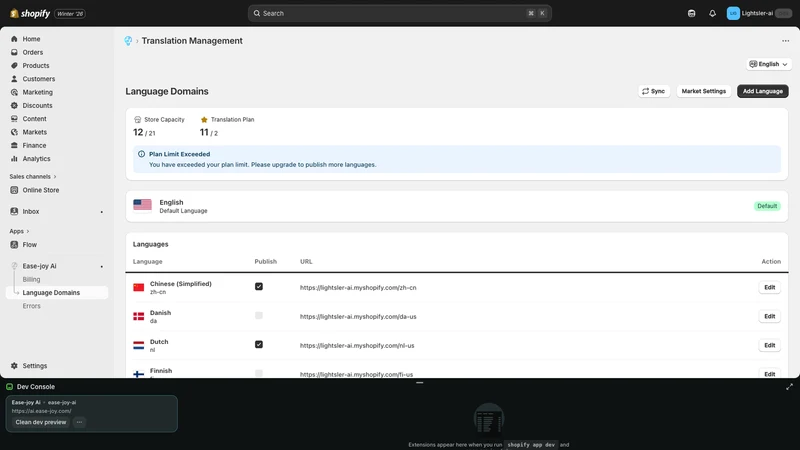Click the Winter '26 badge
This screenshot has height=450, width=800.
coord(70,14)
